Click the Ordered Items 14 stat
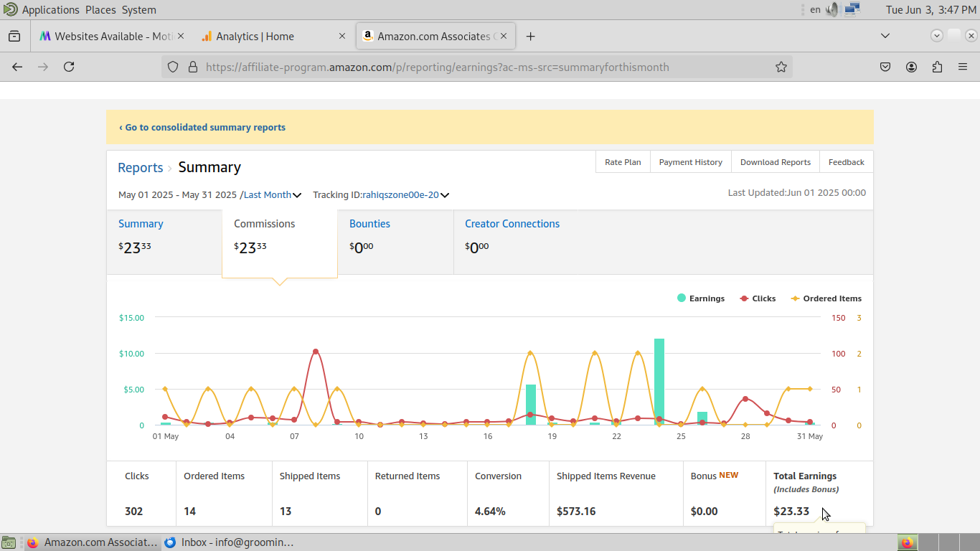Image resolution: width=980 pixels, height=551 pixels. click(224, 494)
